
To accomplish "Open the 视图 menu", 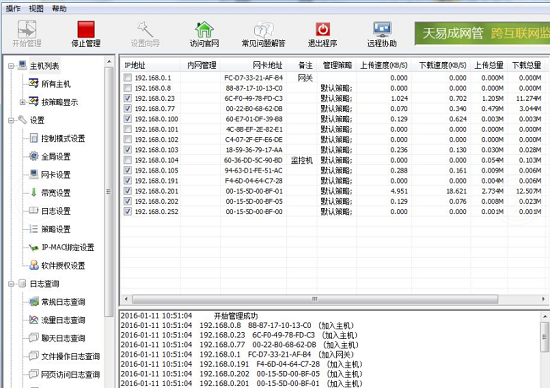I will click(36, 8).
